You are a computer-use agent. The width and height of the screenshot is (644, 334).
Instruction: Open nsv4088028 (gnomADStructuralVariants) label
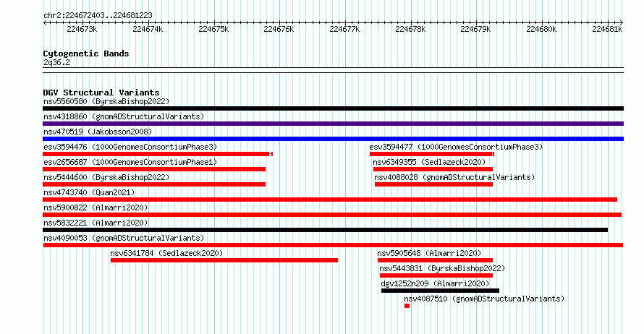coord(454,177)
